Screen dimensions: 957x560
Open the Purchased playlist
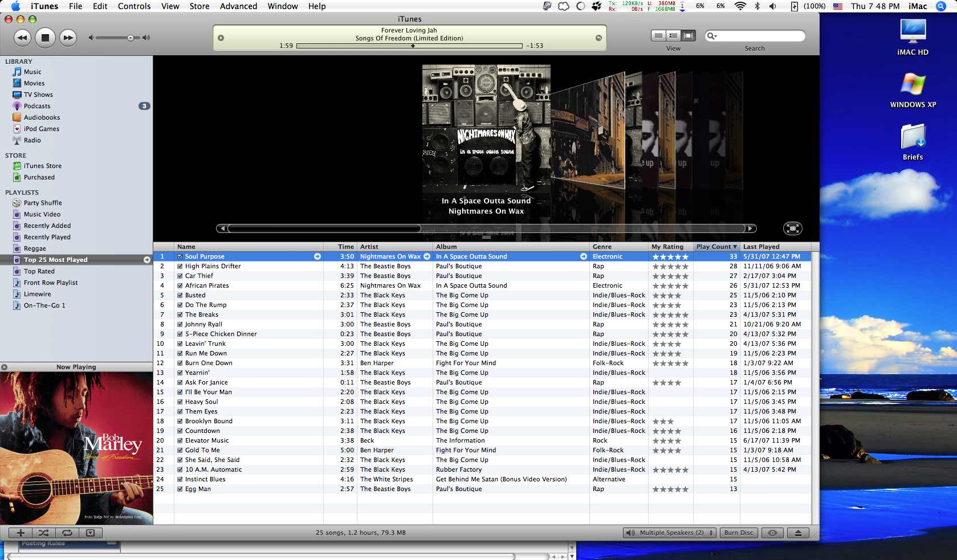click(x=39, y=177)
